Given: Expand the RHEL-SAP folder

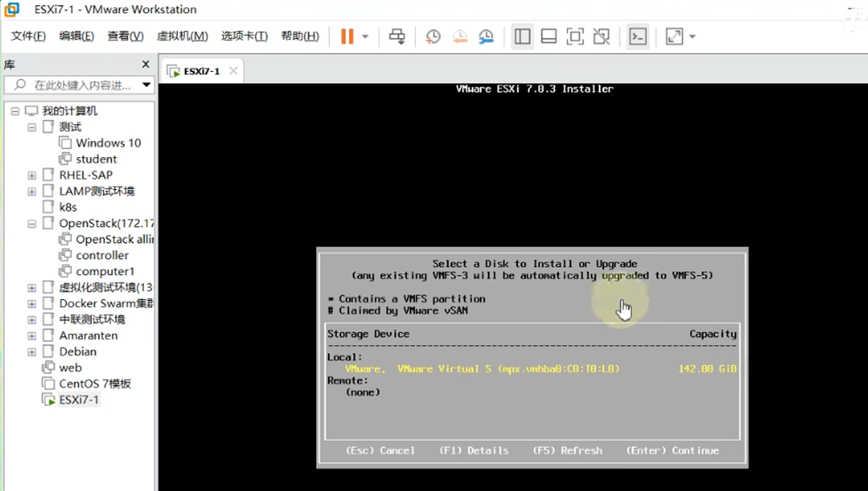Looking at the screenshot, I should pyautogui.click(x=31, y=175).
